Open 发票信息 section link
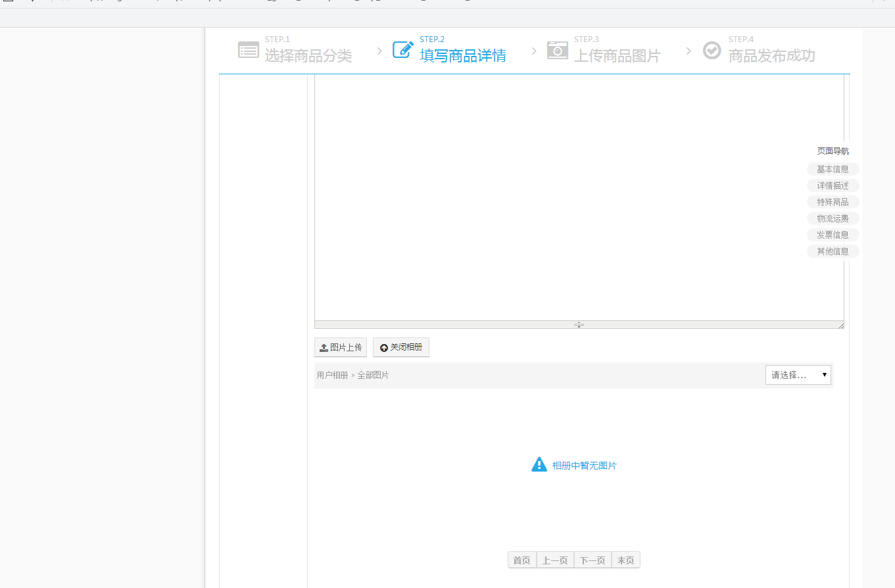Viewport: 895px width, 588px height. tap(833, 235)
